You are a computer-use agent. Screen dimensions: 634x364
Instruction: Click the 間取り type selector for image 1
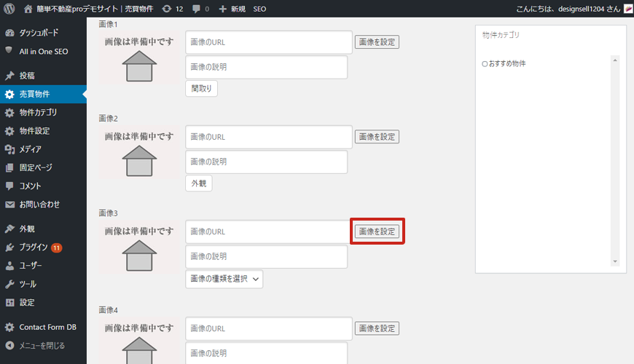click(201, 89)
